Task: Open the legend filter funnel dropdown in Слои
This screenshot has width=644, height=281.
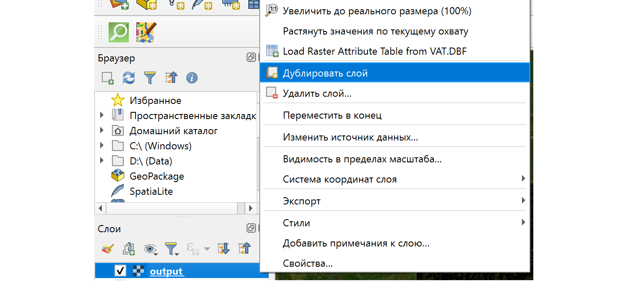Action: point(172,249)
